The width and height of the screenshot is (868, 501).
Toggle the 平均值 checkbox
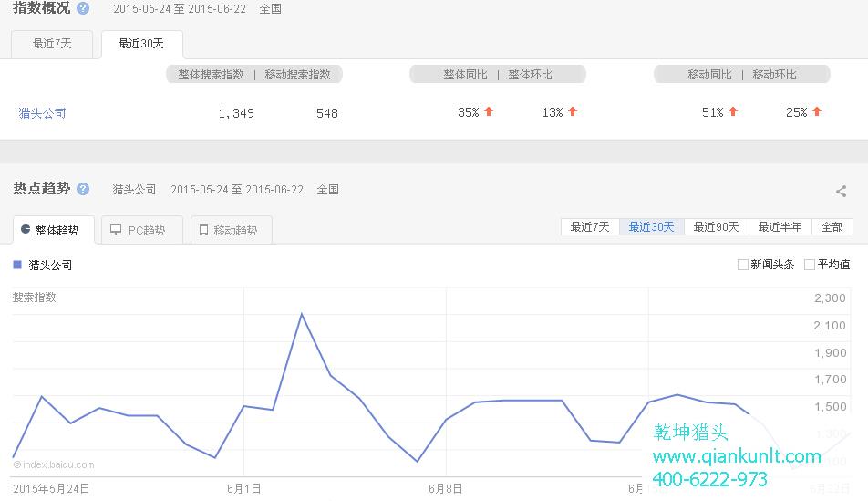tap(810, 265)
